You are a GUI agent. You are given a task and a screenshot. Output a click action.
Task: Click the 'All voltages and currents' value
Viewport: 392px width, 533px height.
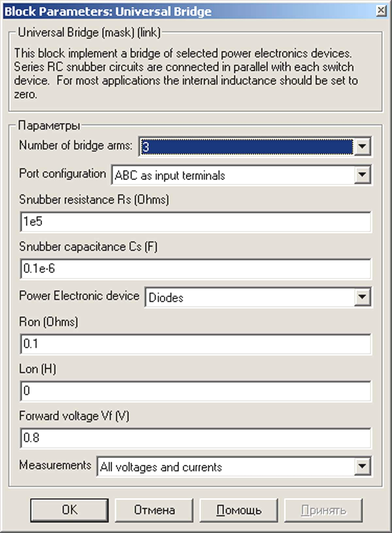[x=161, y=467]
